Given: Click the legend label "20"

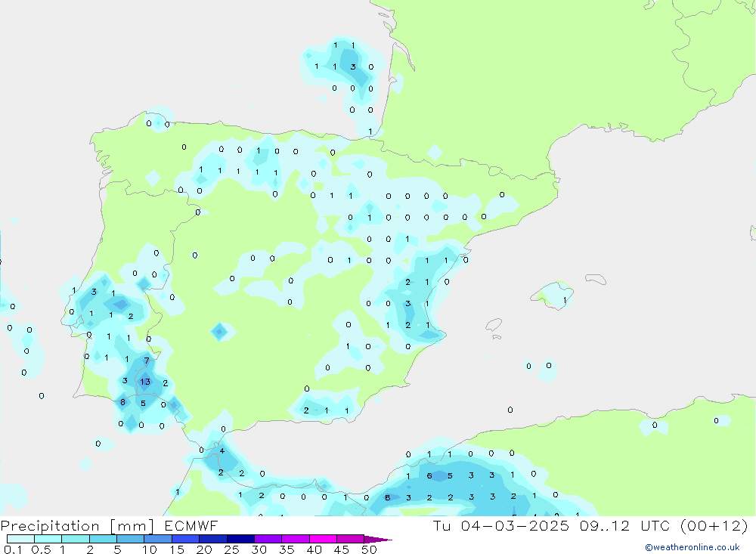Looking at the screenshot, I should [x=204, y=549].
